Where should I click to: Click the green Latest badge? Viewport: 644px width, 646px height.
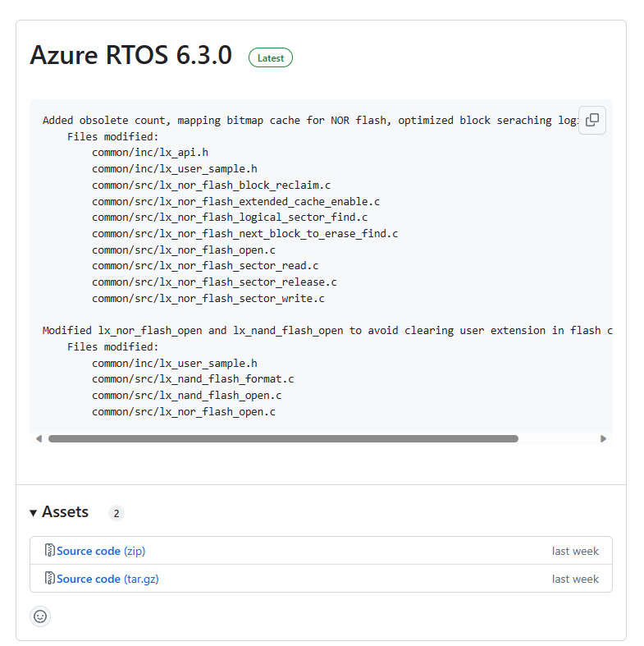[271, 57]
